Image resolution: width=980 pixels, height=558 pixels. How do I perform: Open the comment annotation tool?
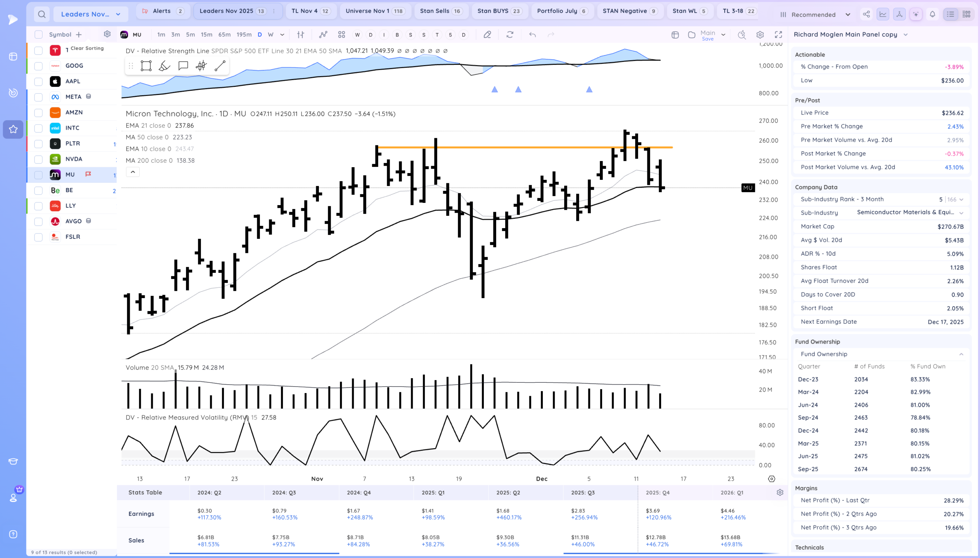(183, 66)
